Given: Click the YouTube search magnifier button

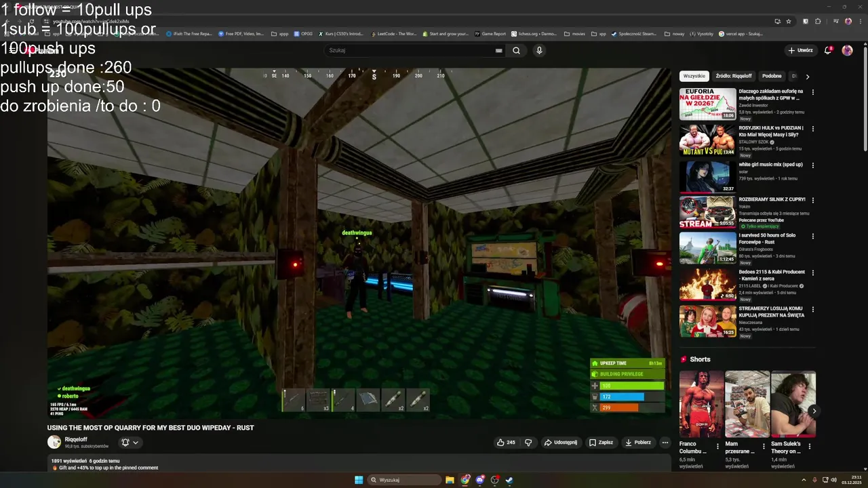Looking at the screenshot, I should tap(516, 50).
